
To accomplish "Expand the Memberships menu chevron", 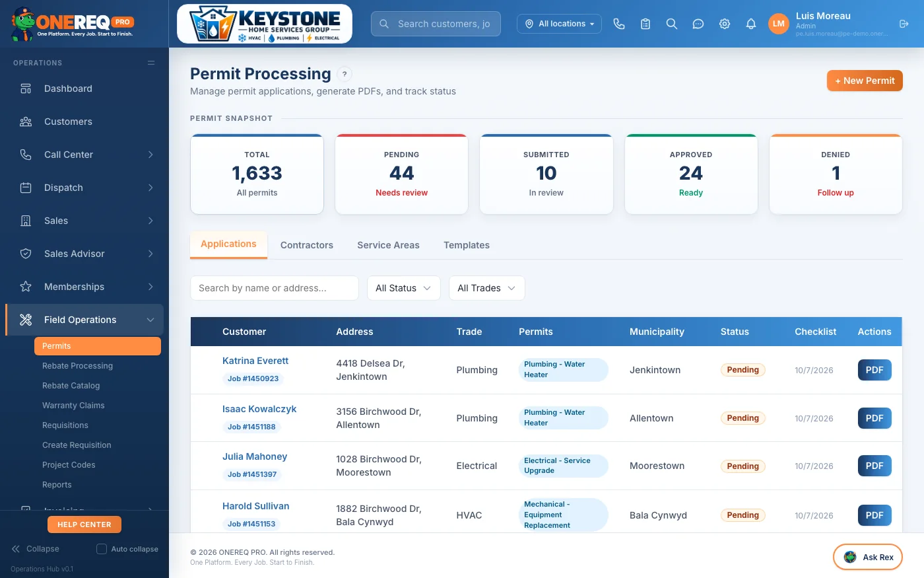I will pos(150,287).
